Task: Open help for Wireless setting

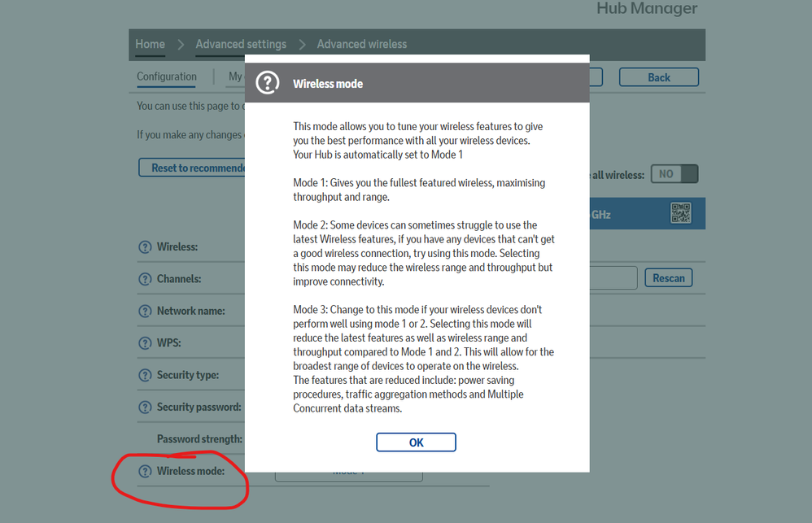Action: 145,247
